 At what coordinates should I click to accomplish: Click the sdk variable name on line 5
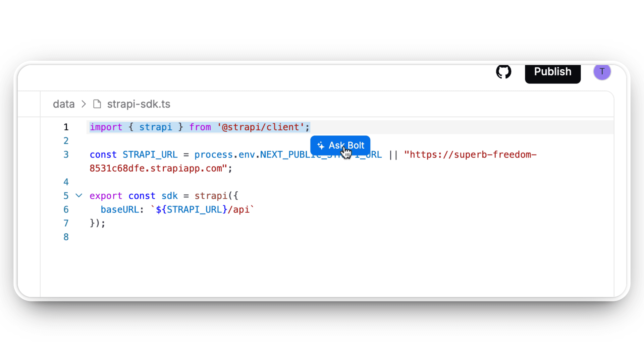point(170,196)
